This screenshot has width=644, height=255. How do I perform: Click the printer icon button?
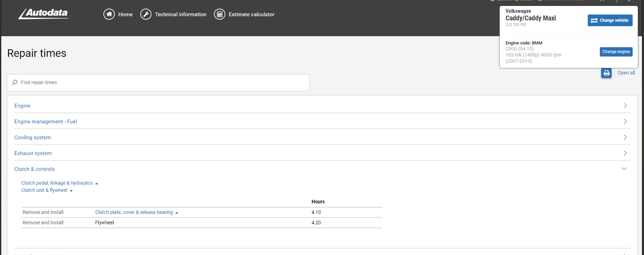pos(606,73)
